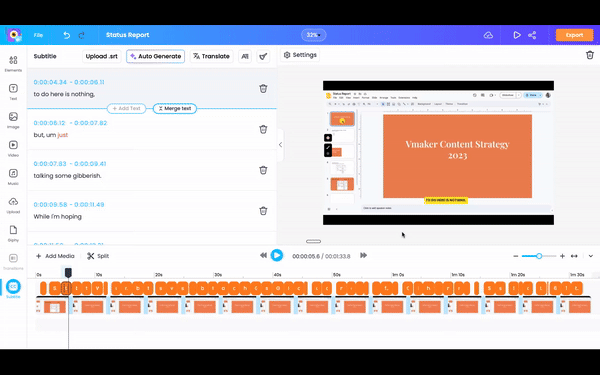Viewport: 600px width, 375px height.
Task: Collapse the subtitle panel arrow
Action: pos(280,145)
